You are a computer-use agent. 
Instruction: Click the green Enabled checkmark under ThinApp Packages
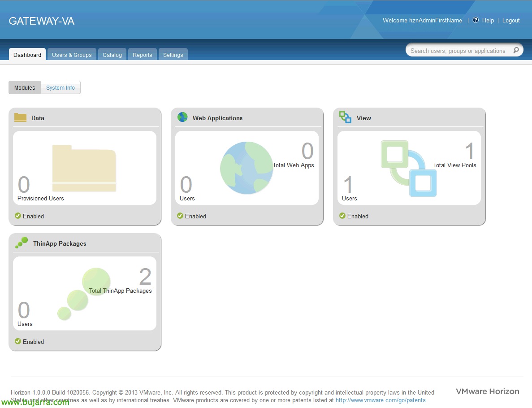point(18,342)
